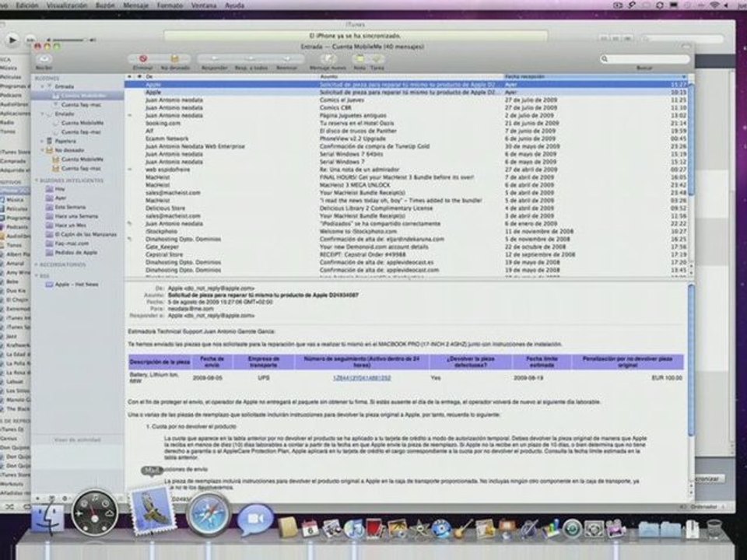Open Time Machine from the Dock
The image size is (747, 560).
(x=572, y=529)
